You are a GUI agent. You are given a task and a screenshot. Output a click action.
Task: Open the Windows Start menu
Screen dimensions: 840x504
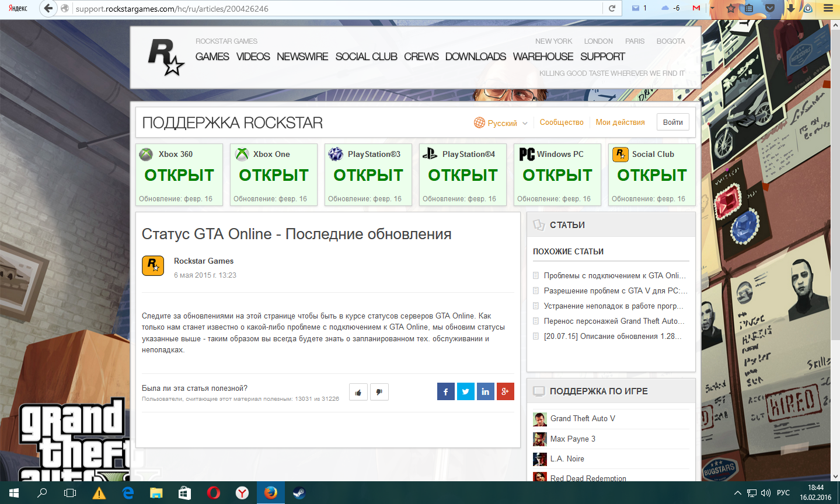[x=14, y=493]
